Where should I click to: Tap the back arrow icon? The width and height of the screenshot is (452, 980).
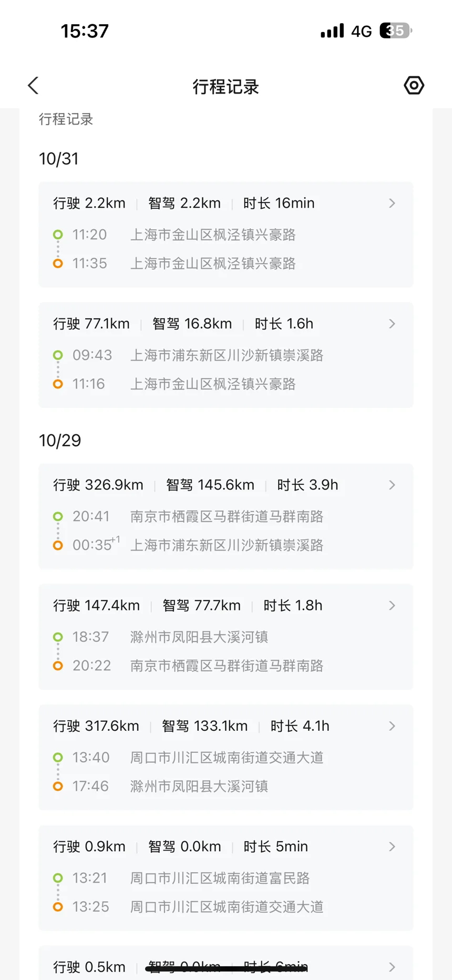[34, 86]
